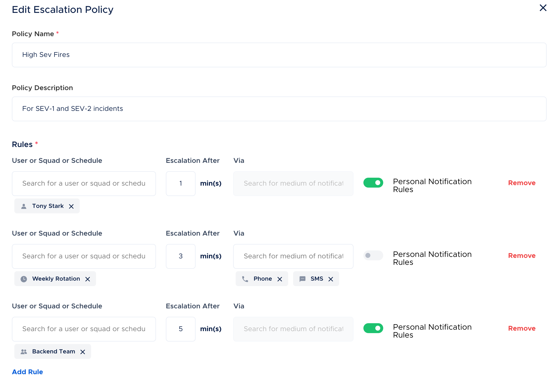Viewport: 557px width, 392px height.
Task: Open notification medium search for second rule
Action: tap(293, 256)
